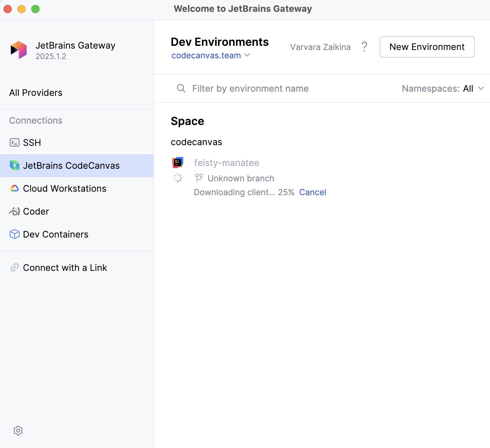Click the loading spinner icon
490x448 pixels.
[x=178, y=178]
